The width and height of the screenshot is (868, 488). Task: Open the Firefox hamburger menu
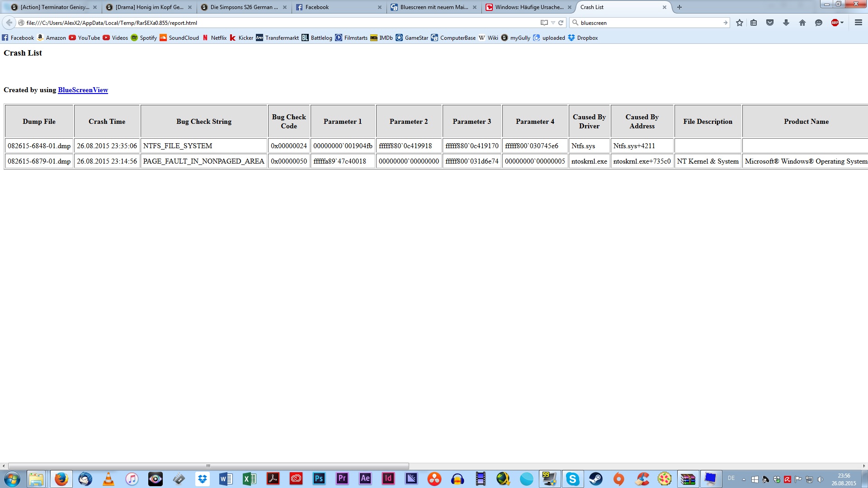coord(858,23)
